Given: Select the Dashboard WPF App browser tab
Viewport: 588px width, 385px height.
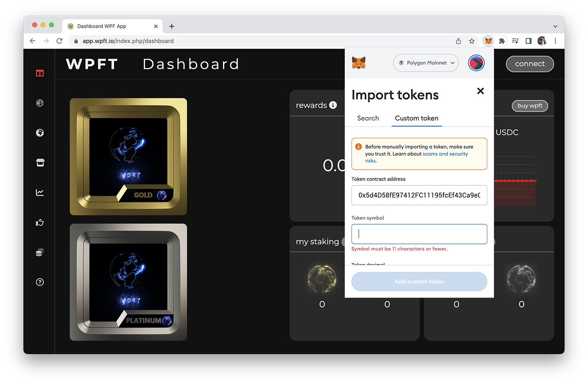Looking at the screenshot, I should pyautogui.click(x=112, y=26).
